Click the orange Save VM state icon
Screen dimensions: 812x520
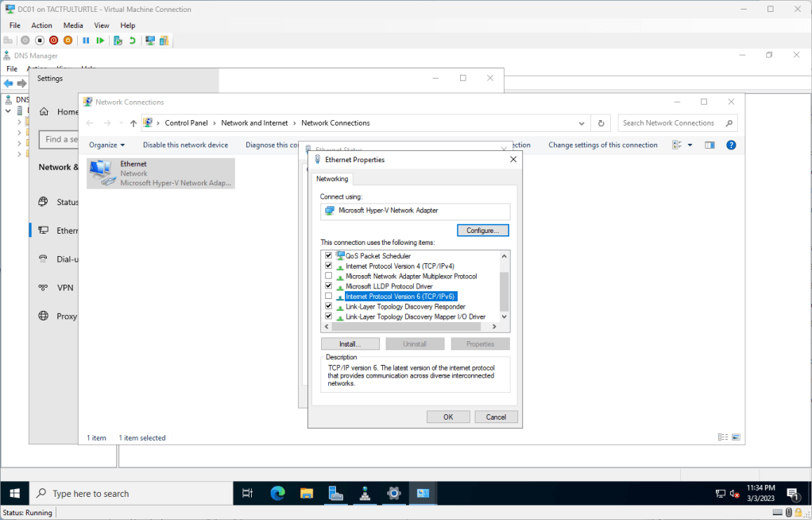click(68, 40)
